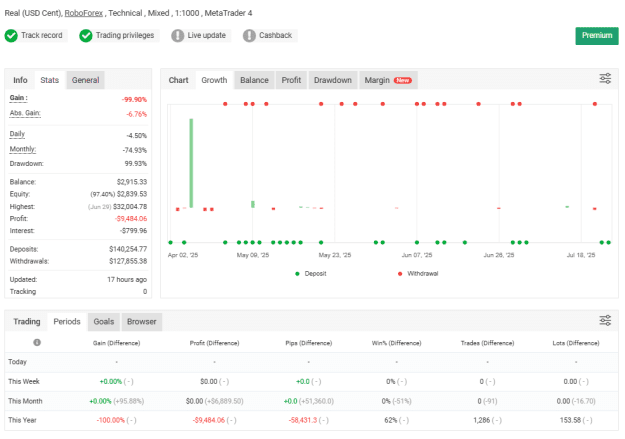Click the Live update label

coord(206,35)
